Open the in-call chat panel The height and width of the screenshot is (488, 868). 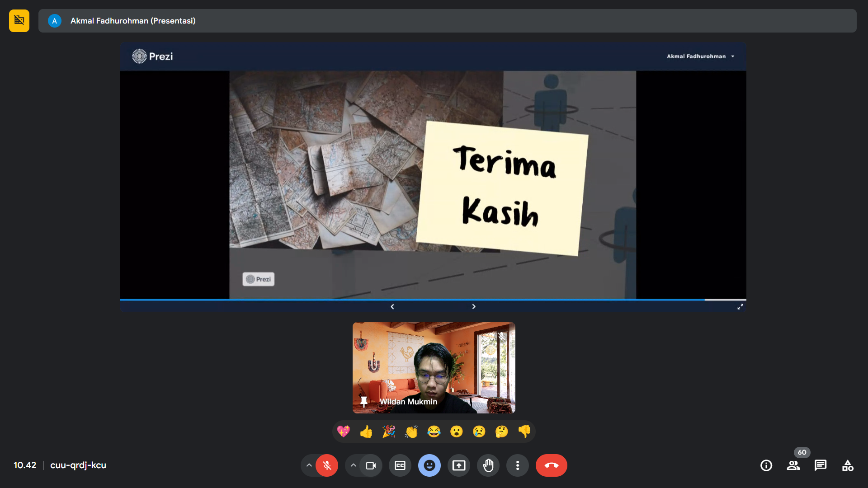821,465
